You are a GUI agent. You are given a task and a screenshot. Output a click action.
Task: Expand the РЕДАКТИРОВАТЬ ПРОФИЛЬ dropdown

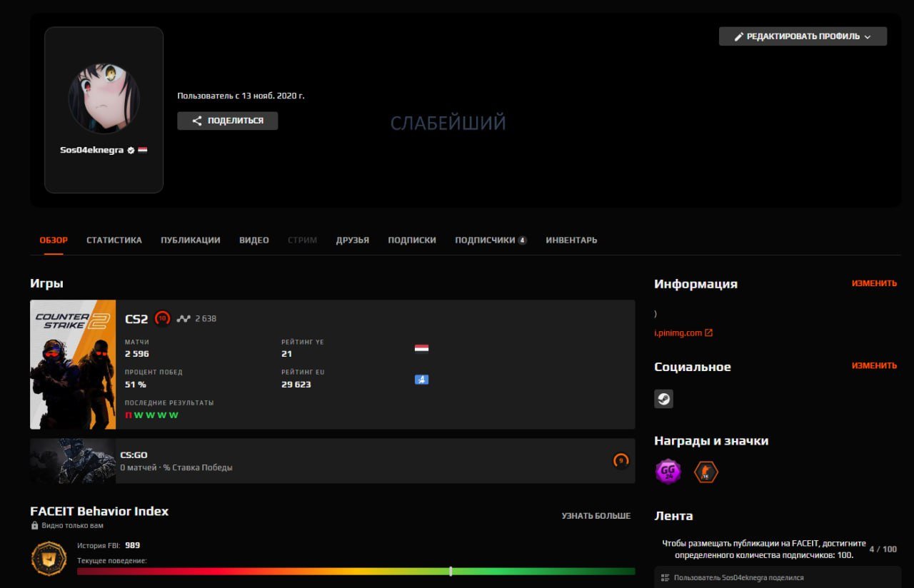pos(803,36)
